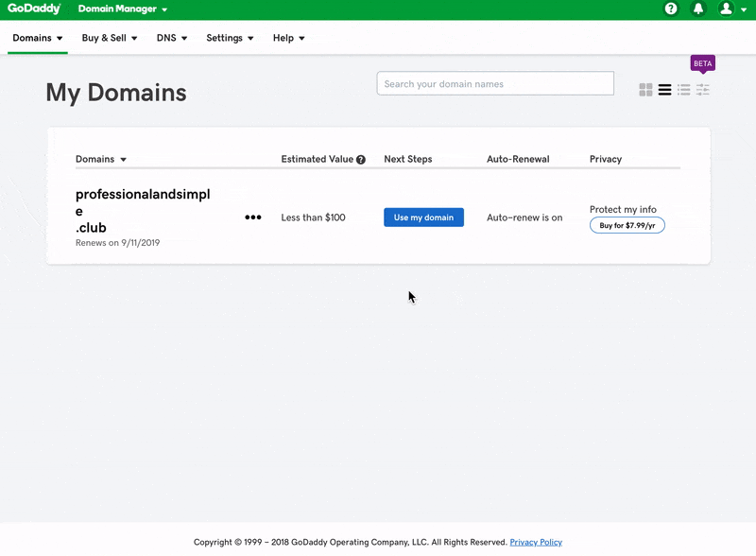The width and height of the screenshot is (756, 556).
Task: Expand the Settings menu
Action: click(231, 38)
